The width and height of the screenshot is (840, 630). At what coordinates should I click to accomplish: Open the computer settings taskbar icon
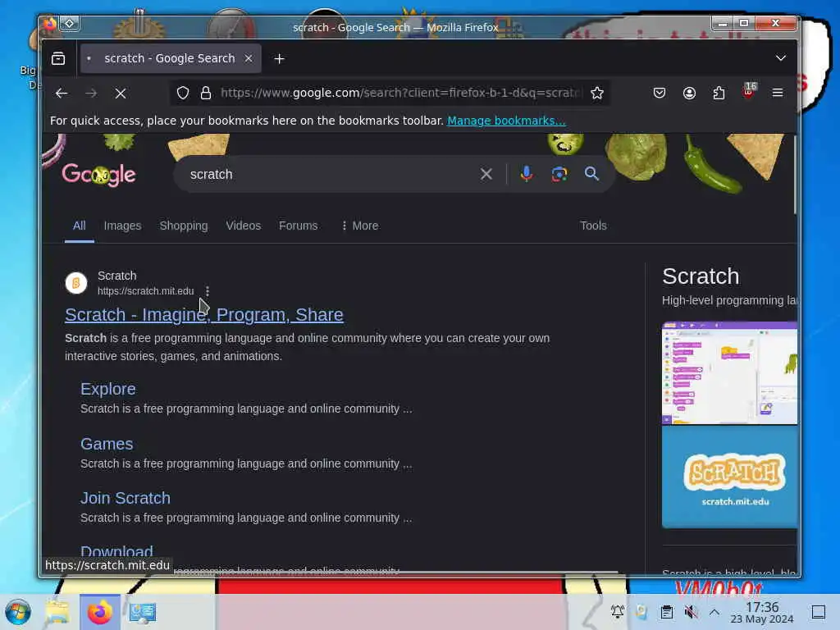[x=143, y=612]
